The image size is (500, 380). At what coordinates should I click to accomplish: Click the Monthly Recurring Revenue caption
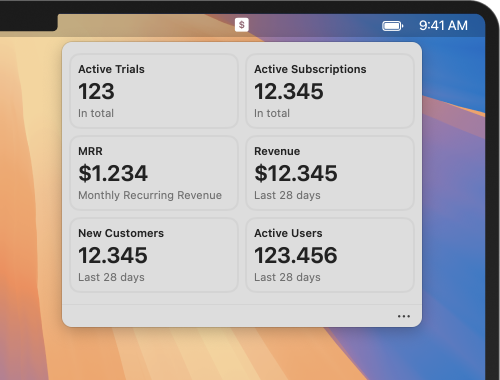coord(150,195)
